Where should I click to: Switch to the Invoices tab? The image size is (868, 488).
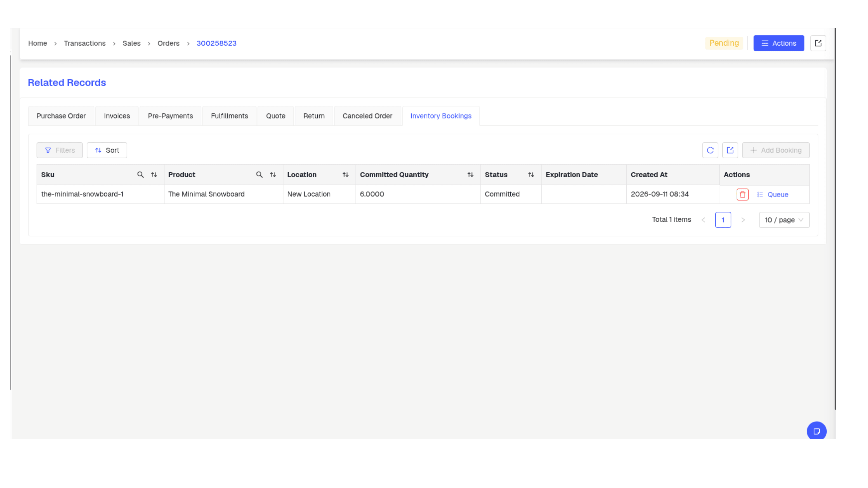coord(117,116)
